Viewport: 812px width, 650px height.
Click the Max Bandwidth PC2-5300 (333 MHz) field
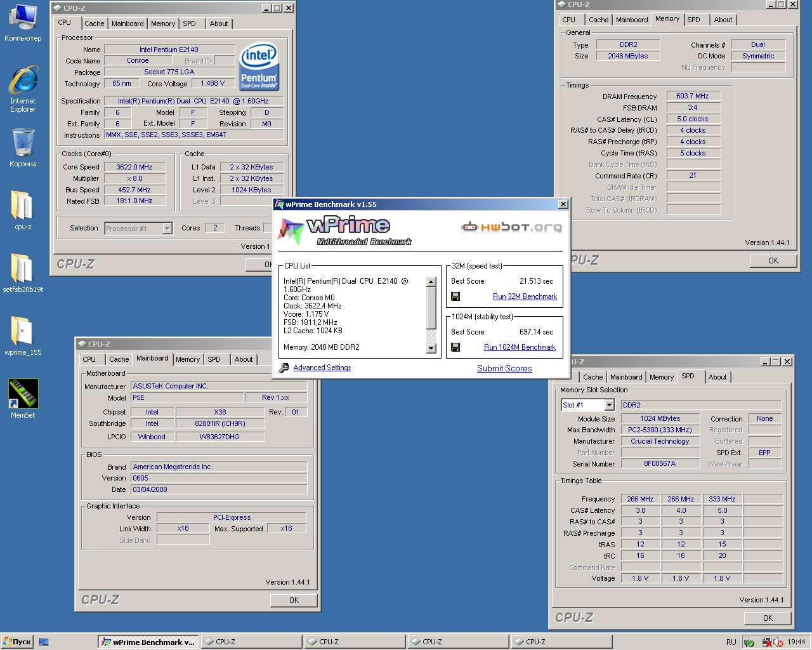coord(660,430)
